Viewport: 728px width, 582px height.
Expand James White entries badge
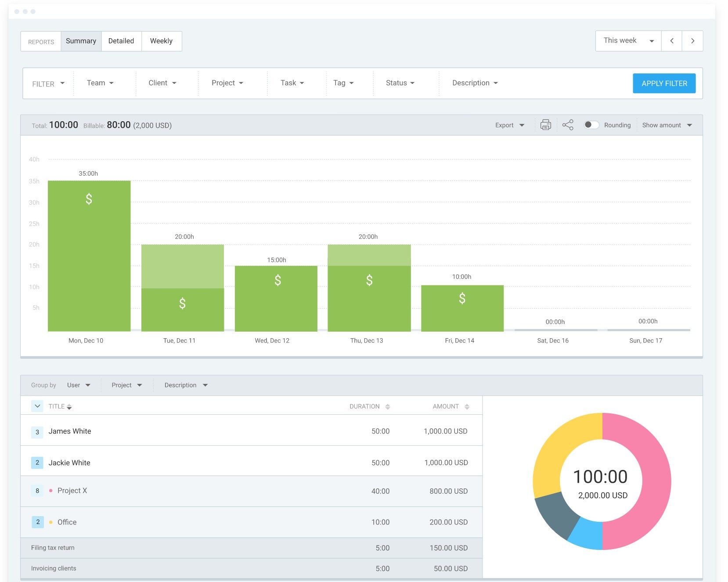(x=37, y=432)
